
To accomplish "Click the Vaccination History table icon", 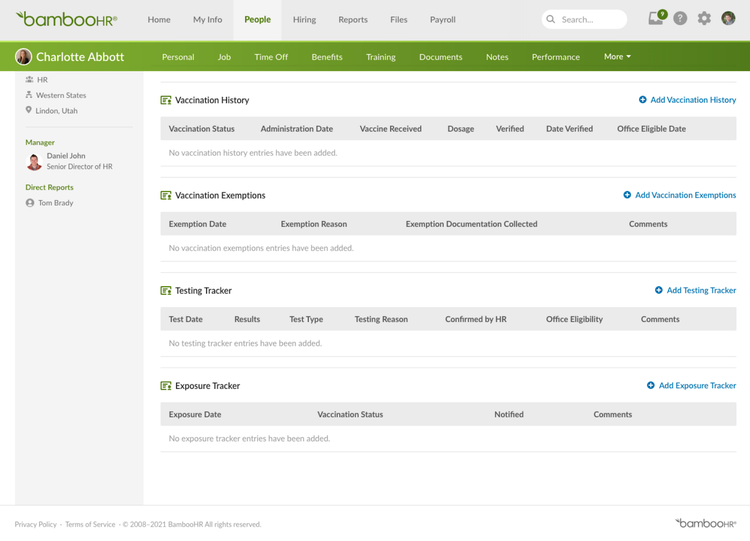I will pyautogui.click(x=165, y=100).
